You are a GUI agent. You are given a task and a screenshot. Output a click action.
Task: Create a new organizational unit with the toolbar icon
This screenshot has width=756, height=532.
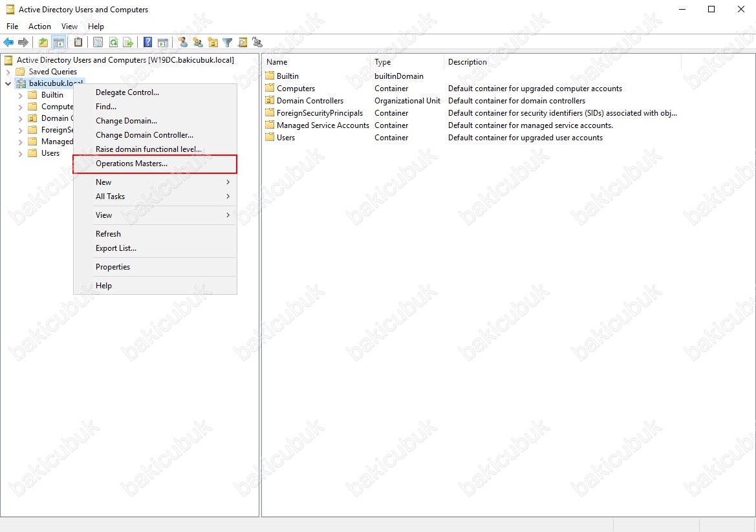click(x=213, y=43)
